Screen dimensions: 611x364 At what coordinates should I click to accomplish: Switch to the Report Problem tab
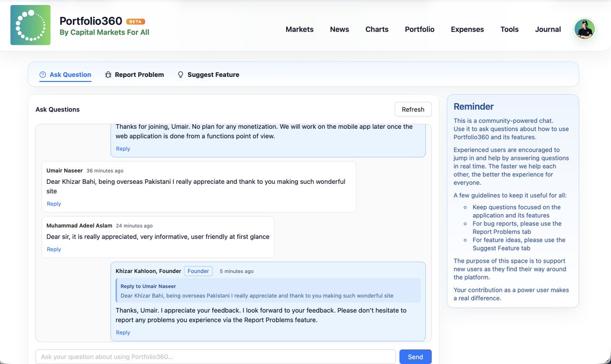pos(134,74)
